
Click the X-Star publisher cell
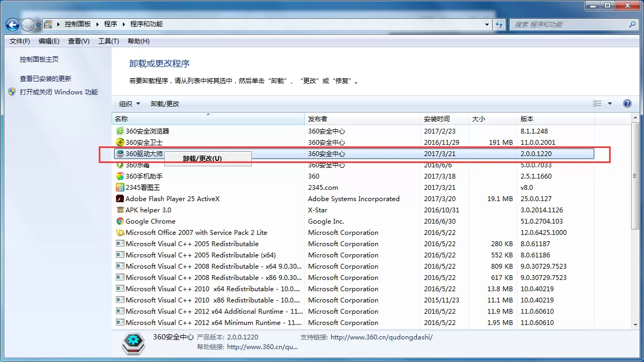coord(318,210)
